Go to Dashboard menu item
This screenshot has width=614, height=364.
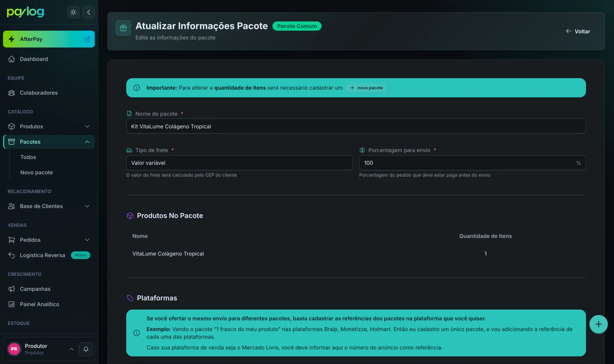tap(49, 59)
